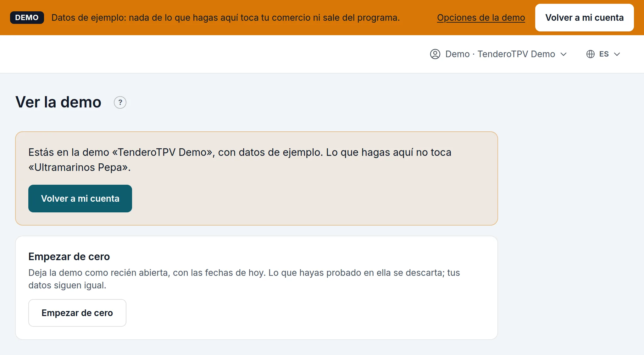Click the text starting 'Datos de ejemplo: nada'
Image resolution: width=644 pixels, height=355 pixels.
(x=225, y=18)
